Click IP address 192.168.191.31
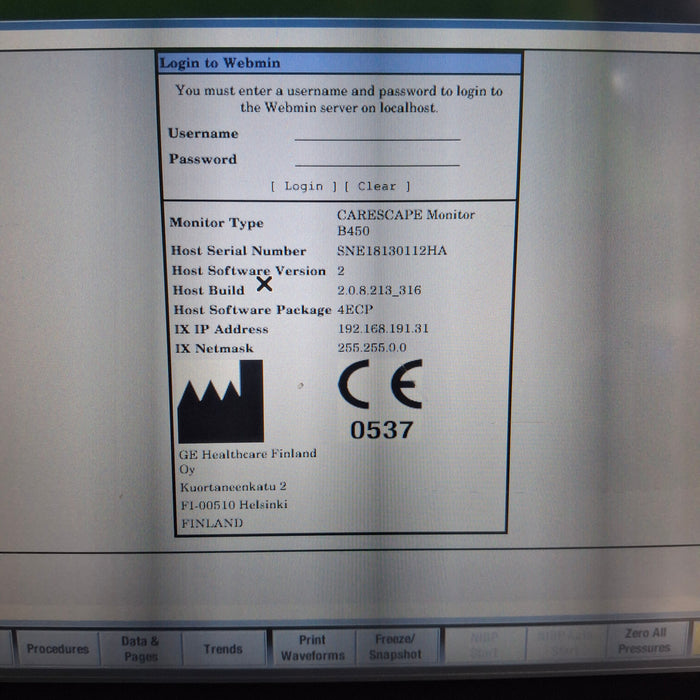The height and width of the screenshot is (700, 700). pos(383,329)
